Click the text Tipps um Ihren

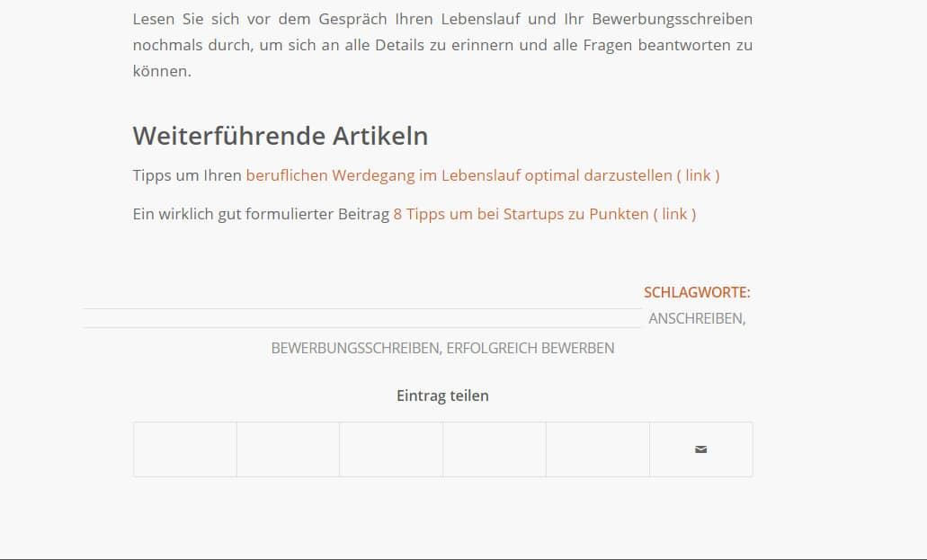click(x=187, y=175)
